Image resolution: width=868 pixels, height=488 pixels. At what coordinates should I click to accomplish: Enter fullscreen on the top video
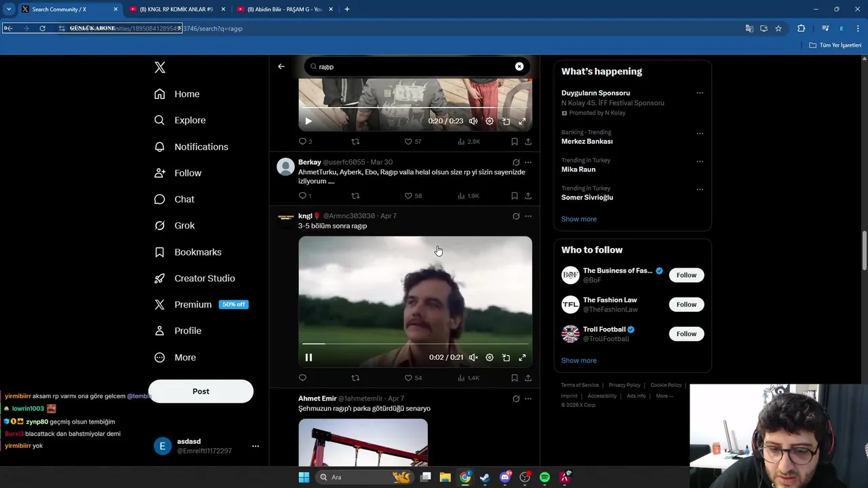click(522, 121)
